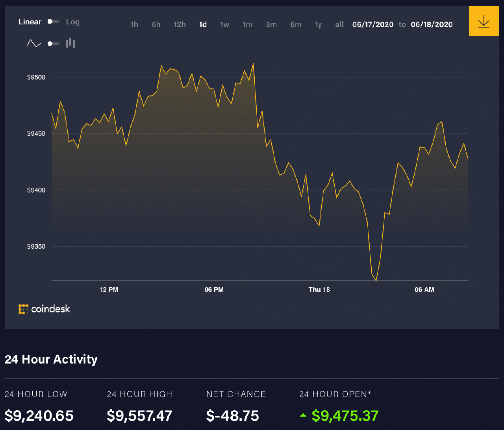Click the 06 PM time axis label
Screen dimensions: 504x430
214,290
